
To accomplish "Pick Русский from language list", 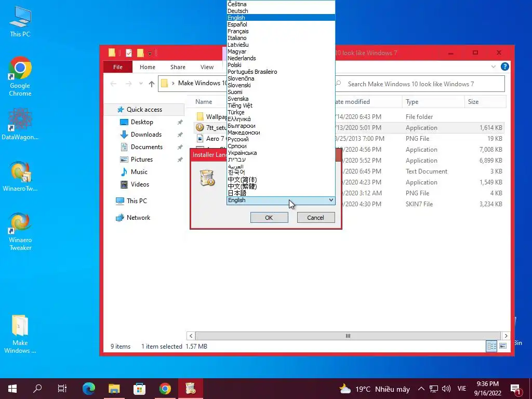I will 281,139.
